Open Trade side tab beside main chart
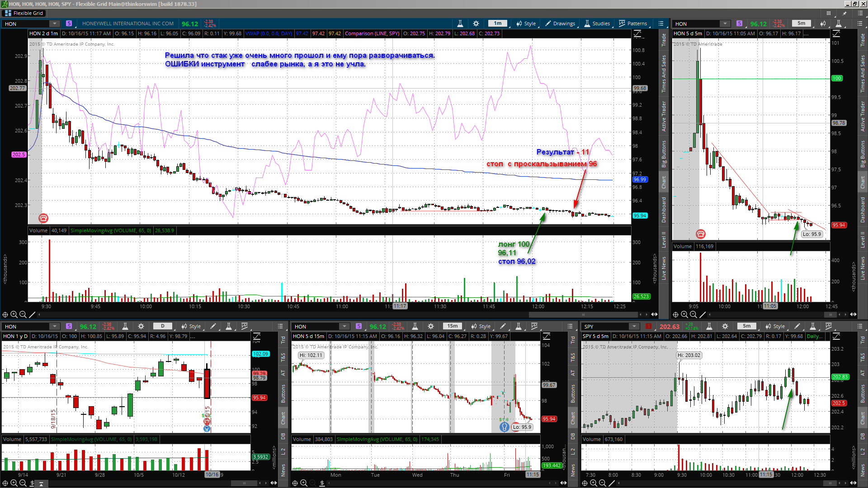868x488 pixels. point(664,40)
